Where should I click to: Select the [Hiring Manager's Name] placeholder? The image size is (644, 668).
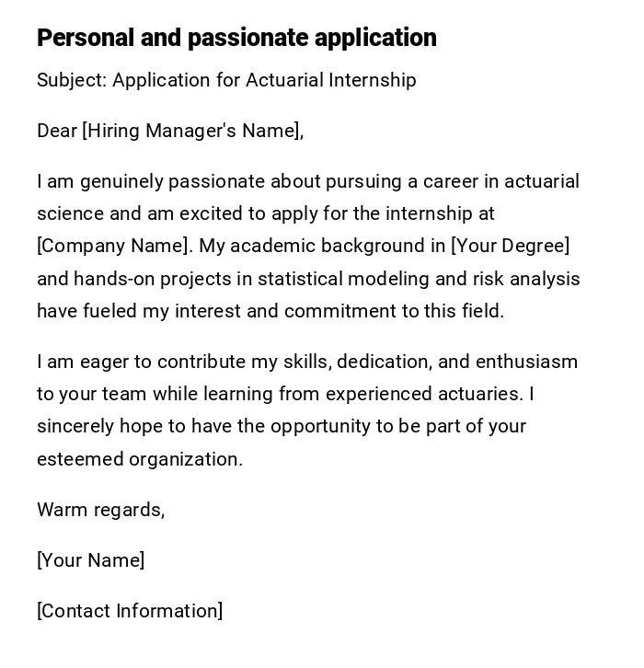[192, 131]
